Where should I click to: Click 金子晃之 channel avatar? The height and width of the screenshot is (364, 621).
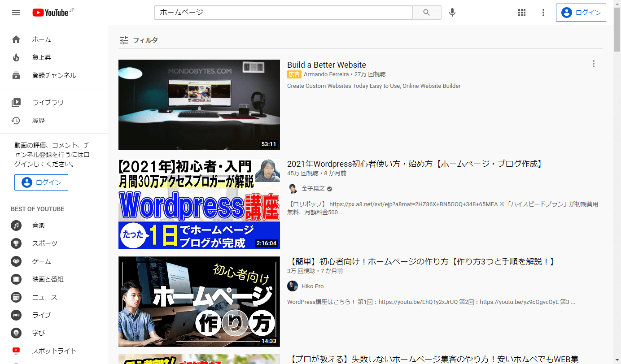pos(293,189)
